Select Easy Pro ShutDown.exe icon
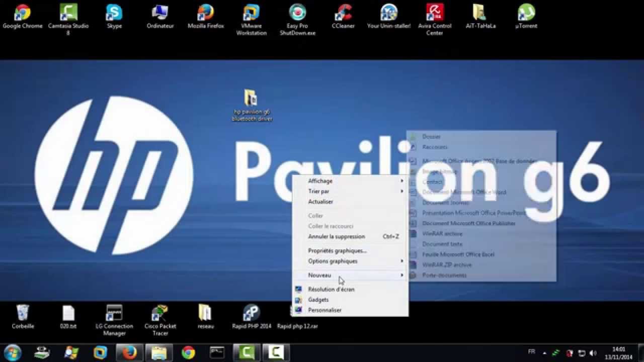Screen dimensions: 644x362 click(297, 20)
